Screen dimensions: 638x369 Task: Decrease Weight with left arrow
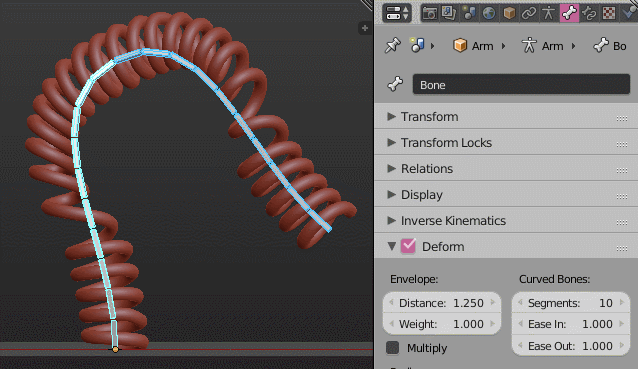[x=391, y=323]
